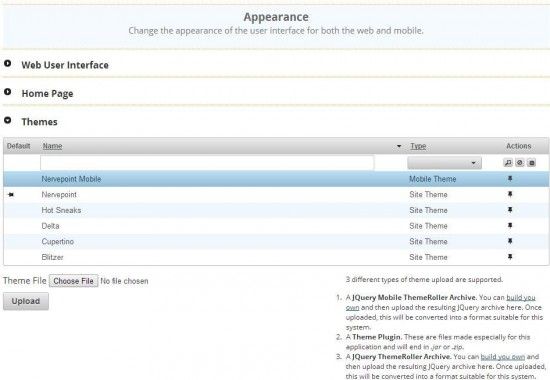The height and width of the screenshot is (380, 550).
Task: Select the Hot Sneaks theme name
Action: (61, 210)
